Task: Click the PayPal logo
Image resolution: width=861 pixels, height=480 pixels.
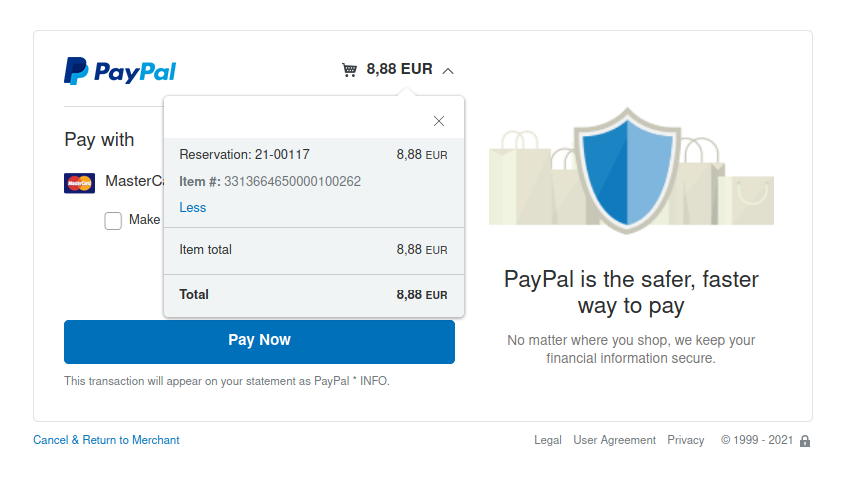Action: [120, 71]
